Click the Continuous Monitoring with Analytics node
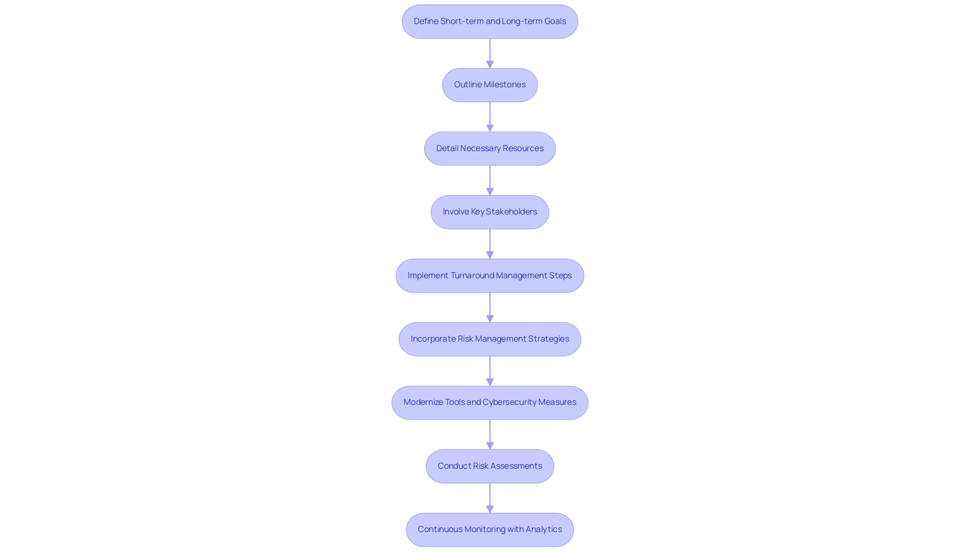Viewport: 980px width, 553px height. 490,530
